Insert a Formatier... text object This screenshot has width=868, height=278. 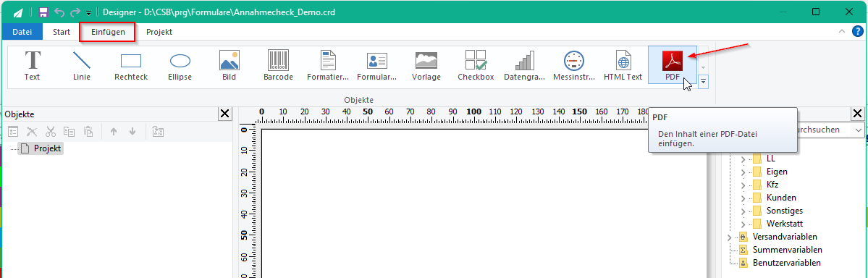[328, 65]
